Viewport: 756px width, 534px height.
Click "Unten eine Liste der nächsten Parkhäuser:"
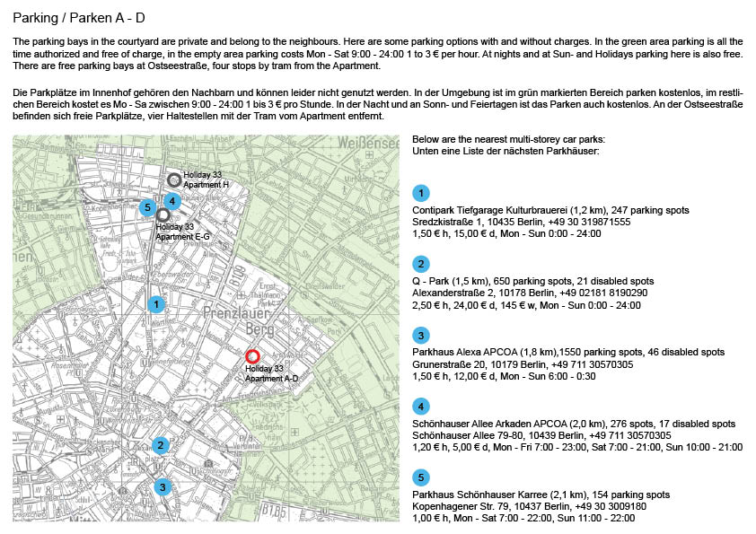tap(505, 151)
